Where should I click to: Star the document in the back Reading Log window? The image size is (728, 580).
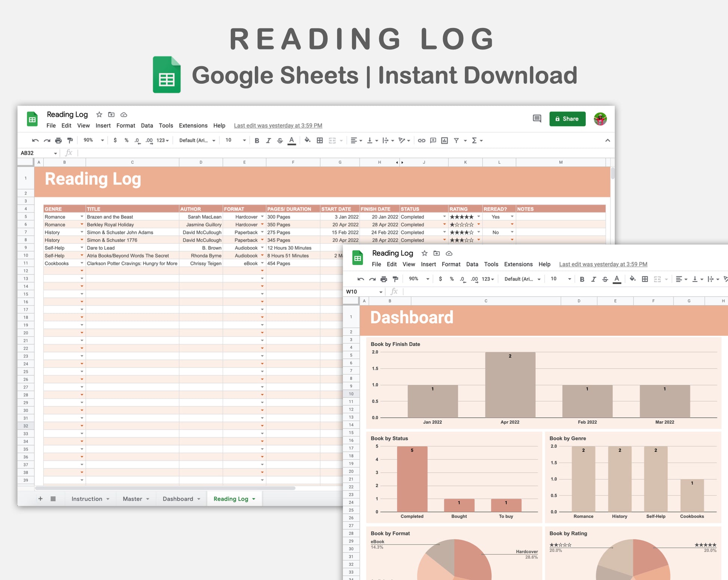pyautogui.click(x=99, y=114)
